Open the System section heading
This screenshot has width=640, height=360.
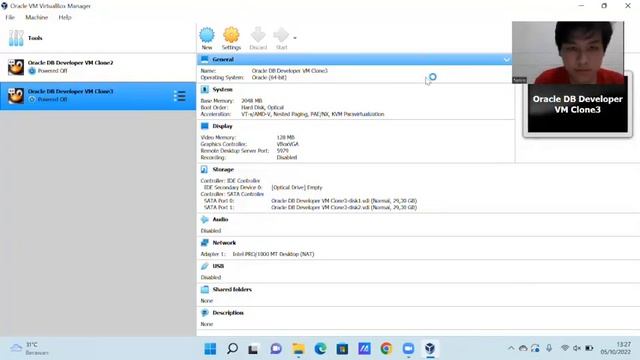pyautogui.click(x=222, y=89)
